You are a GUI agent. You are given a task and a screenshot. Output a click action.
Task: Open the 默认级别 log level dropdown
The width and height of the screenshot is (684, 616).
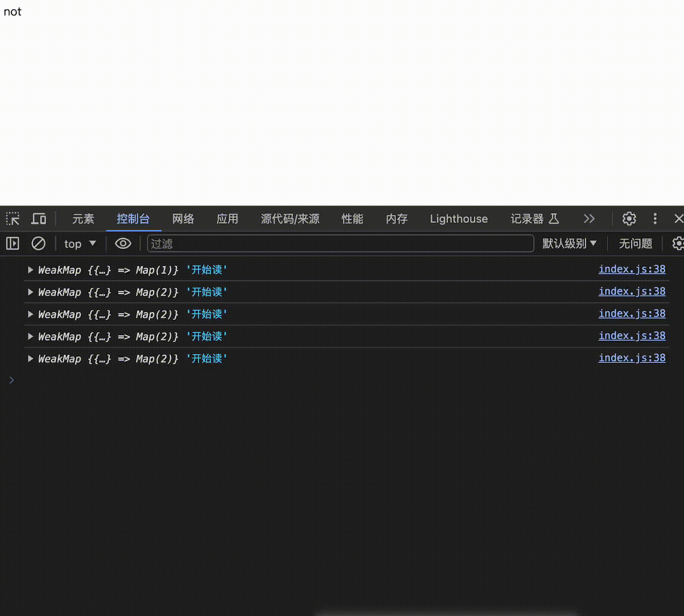click(569, 244)
